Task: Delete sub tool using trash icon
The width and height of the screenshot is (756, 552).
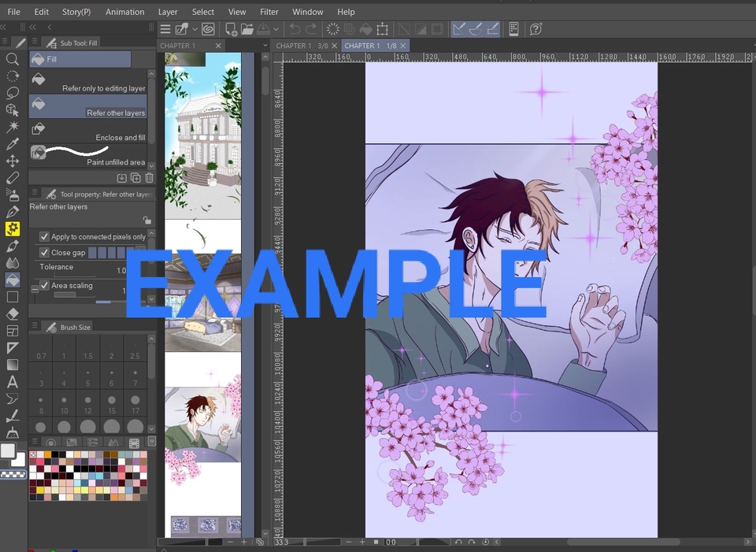Action: [149, 179]
